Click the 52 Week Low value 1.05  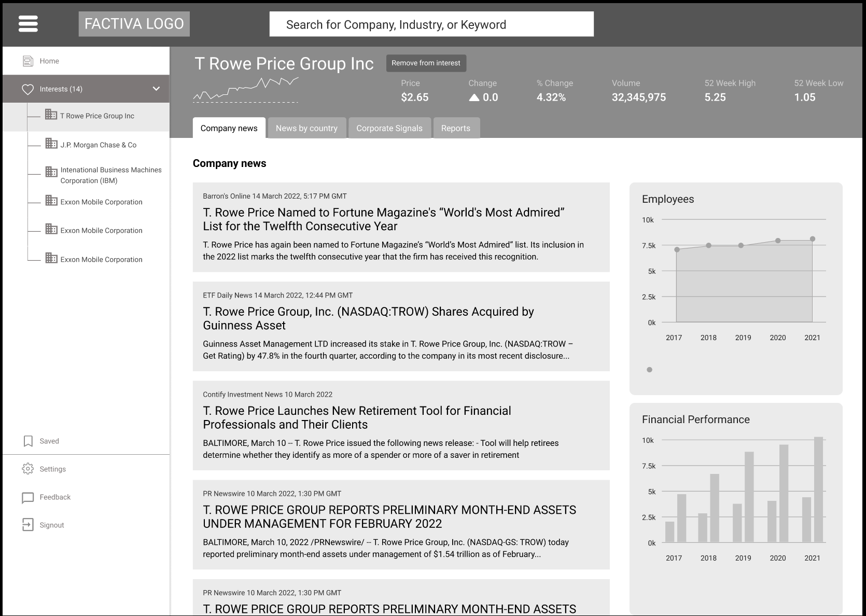point(805,97)
